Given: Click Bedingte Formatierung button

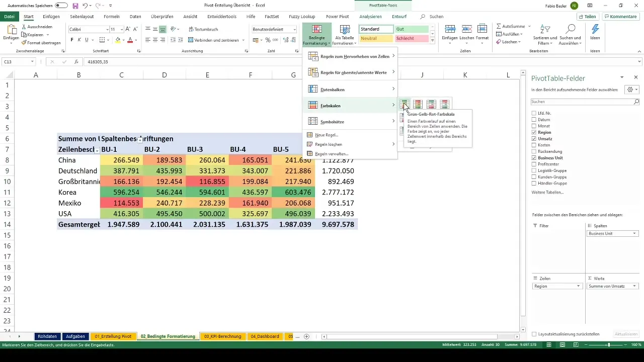Looking at the screenshot, I should (316, 34).
